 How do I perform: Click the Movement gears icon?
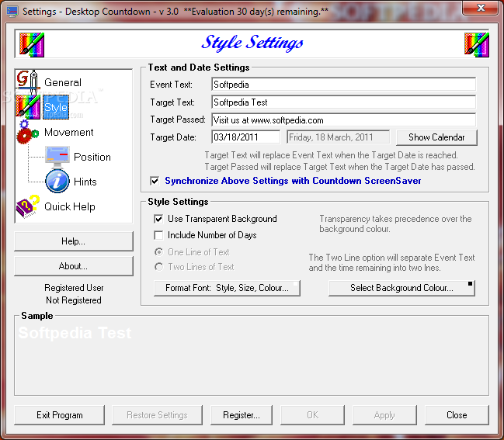28,132
